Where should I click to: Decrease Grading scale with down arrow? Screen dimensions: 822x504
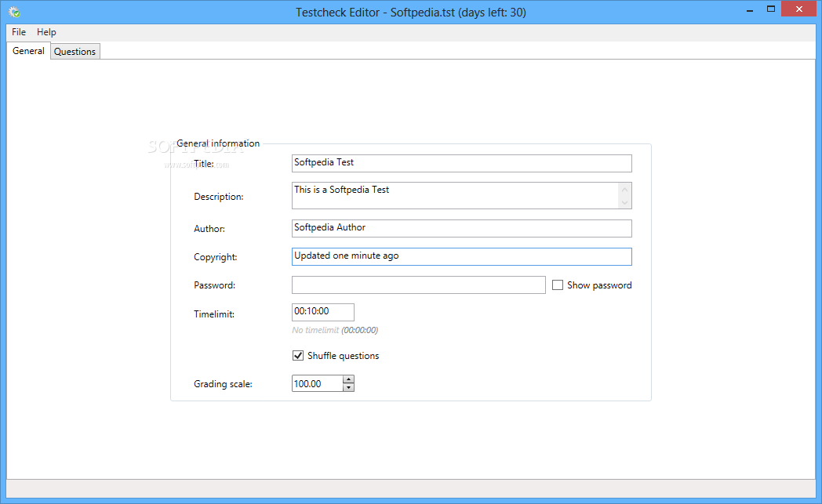click(348, 388)
